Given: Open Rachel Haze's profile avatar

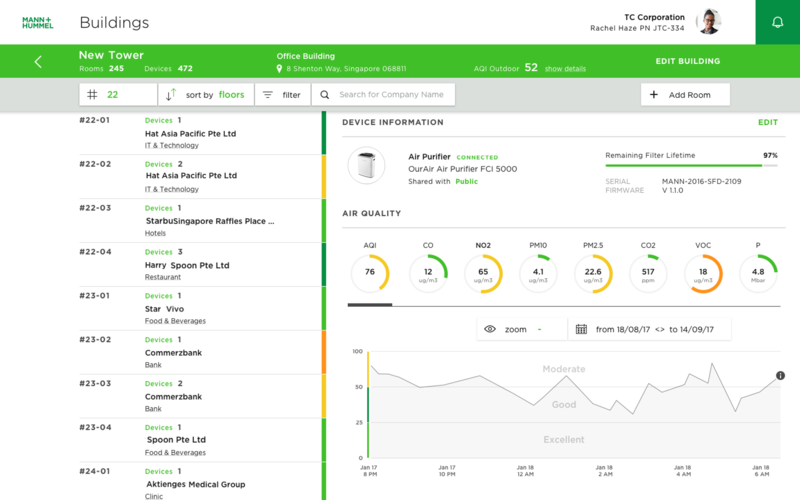Looking at the screenshot, I should click(x=709, y=22).
